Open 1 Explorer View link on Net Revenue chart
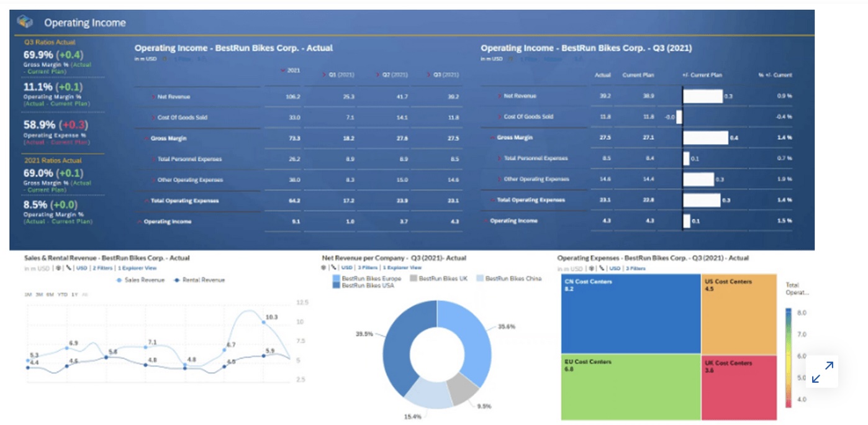Screen dimensions: 868x425 tap(402, 268)
